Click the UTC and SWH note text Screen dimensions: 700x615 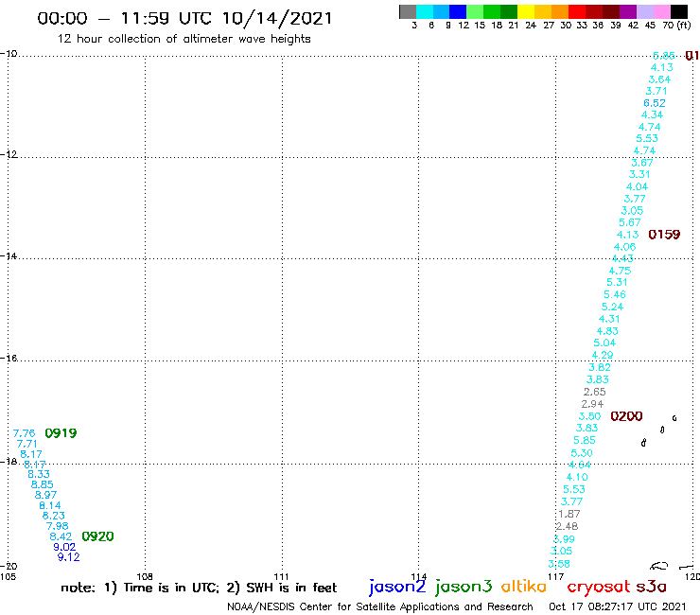[199, 588]
